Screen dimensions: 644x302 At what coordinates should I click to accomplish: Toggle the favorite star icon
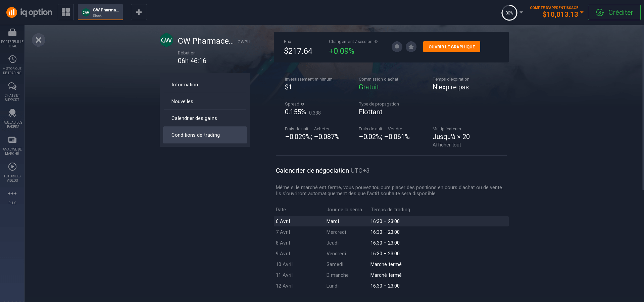click(411, 47)
